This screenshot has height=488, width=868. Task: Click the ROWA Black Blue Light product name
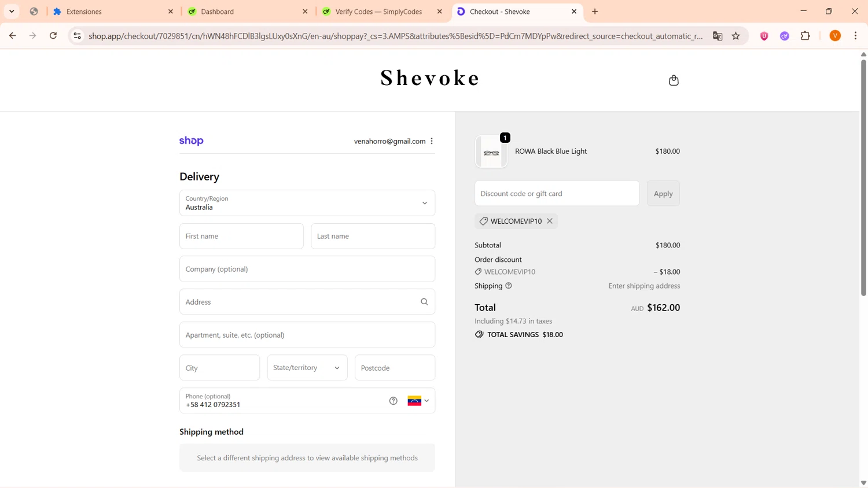[551, 151]
